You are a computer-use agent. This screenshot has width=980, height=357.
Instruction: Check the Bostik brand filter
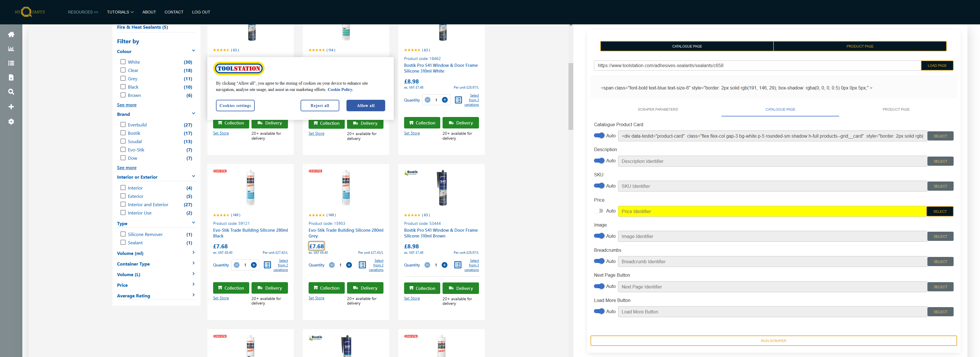(x=123, y=133)
